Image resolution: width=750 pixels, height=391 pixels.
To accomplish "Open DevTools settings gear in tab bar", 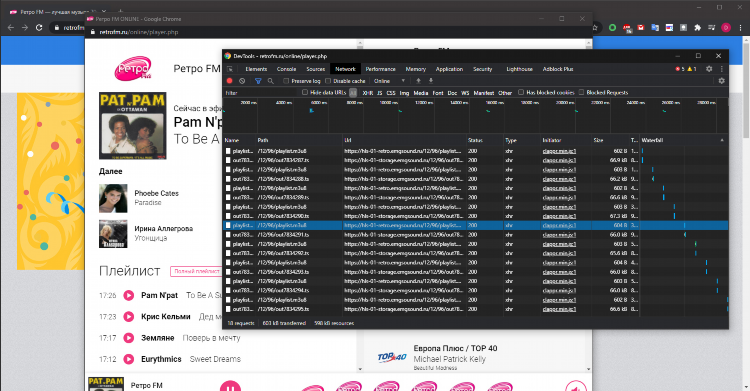I will 709,69.
